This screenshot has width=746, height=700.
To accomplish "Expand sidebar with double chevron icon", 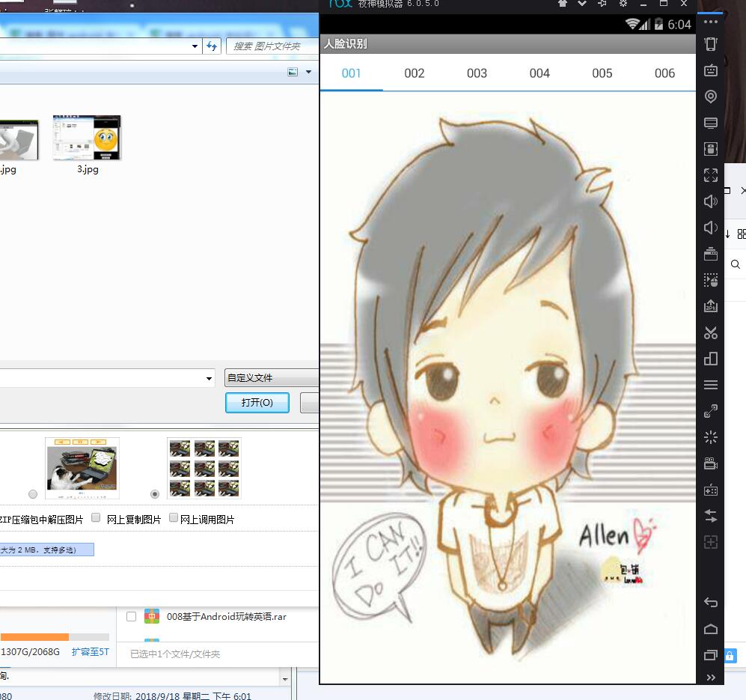I will [711, 678].
